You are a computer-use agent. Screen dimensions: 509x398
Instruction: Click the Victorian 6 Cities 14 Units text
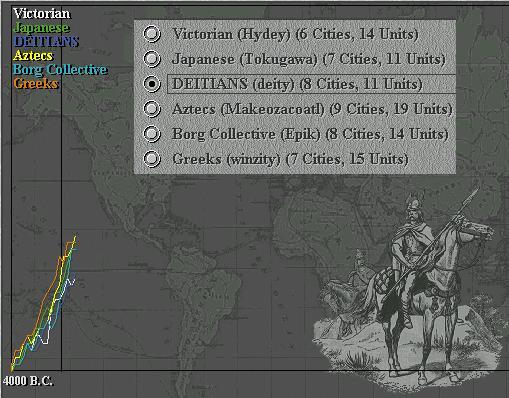click(x=295, y=34)
